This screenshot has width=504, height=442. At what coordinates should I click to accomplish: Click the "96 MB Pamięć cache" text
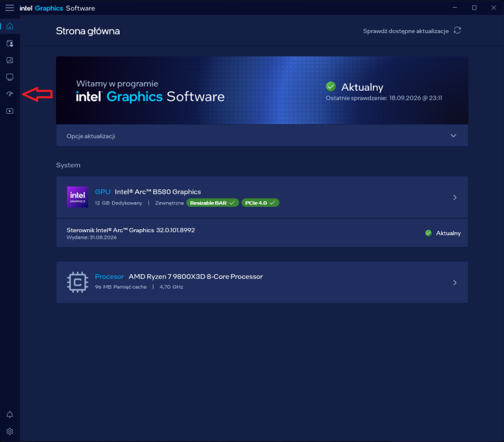[121, 287]
